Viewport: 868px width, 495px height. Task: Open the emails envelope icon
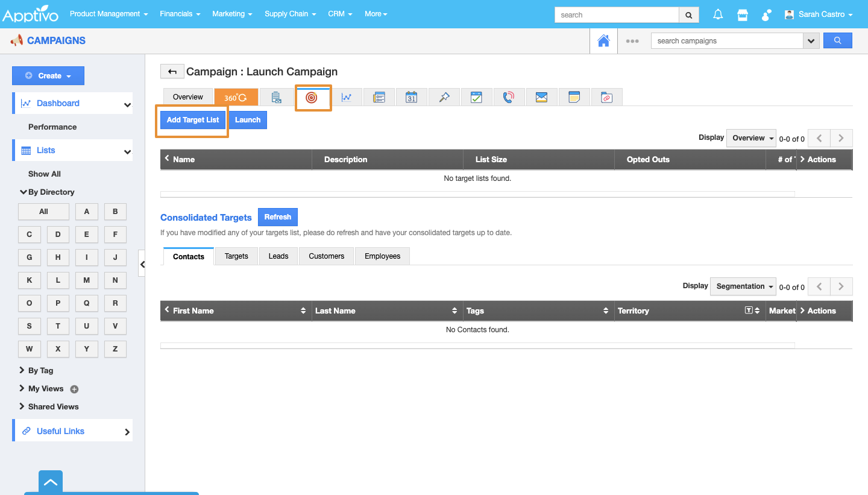click(x=541, y=97)
